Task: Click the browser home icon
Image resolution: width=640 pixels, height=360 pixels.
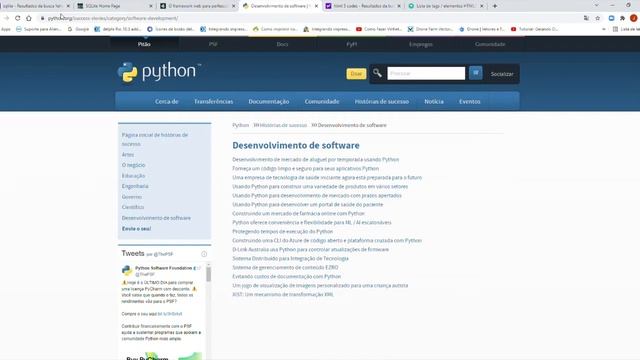Action: click(x=29, y=18)
